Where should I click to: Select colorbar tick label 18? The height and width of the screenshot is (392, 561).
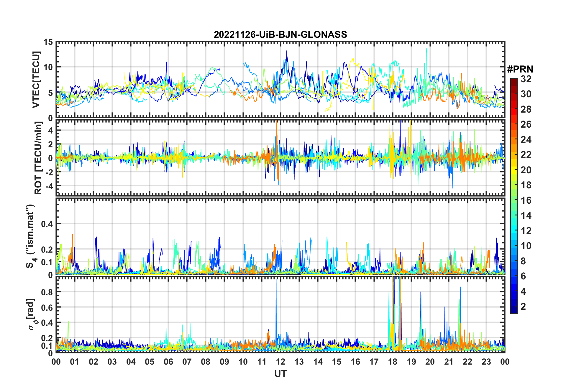(526, 185)
